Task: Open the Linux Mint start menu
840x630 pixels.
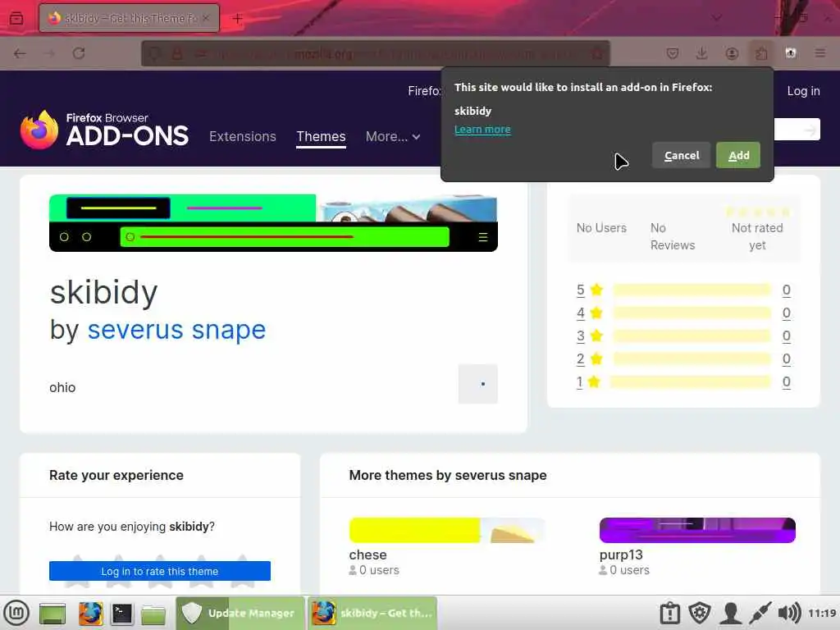Action: pos(16,613)
